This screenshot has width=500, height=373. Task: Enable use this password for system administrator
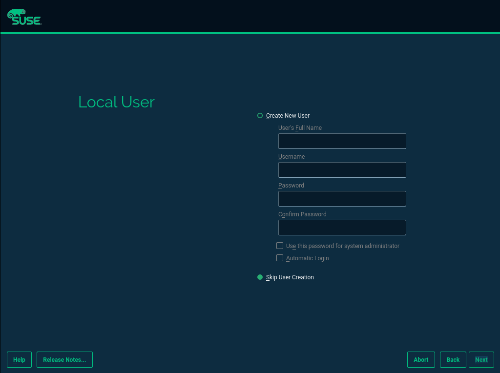pyautogui.click(x=280, y=246)
